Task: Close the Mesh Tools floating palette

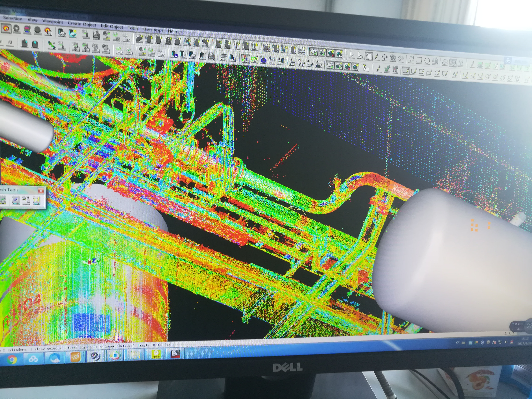Action: 41,191
